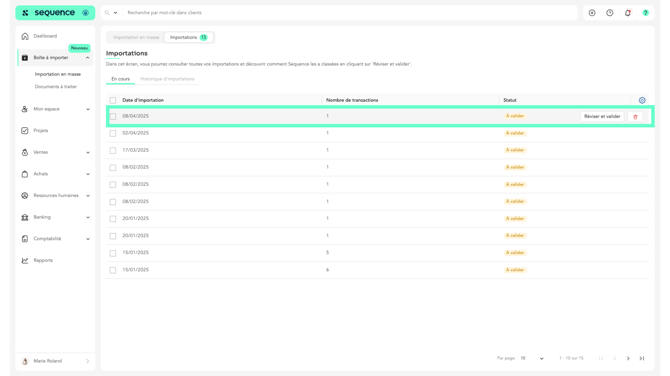Click À valider badge on 02/04/2025 row
This screenshot has width=670, height=376.
[515, 133]
